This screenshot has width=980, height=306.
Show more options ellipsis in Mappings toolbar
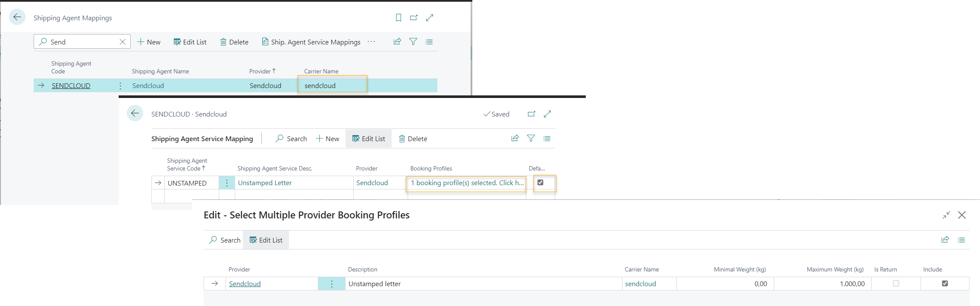coord(371,41)
